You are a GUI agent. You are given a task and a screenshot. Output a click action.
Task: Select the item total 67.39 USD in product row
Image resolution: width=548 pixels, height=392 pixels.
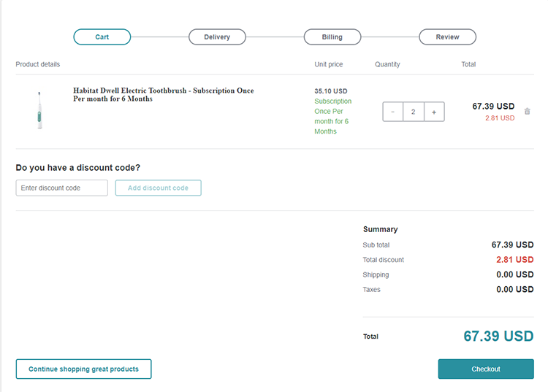coord(493,106)
